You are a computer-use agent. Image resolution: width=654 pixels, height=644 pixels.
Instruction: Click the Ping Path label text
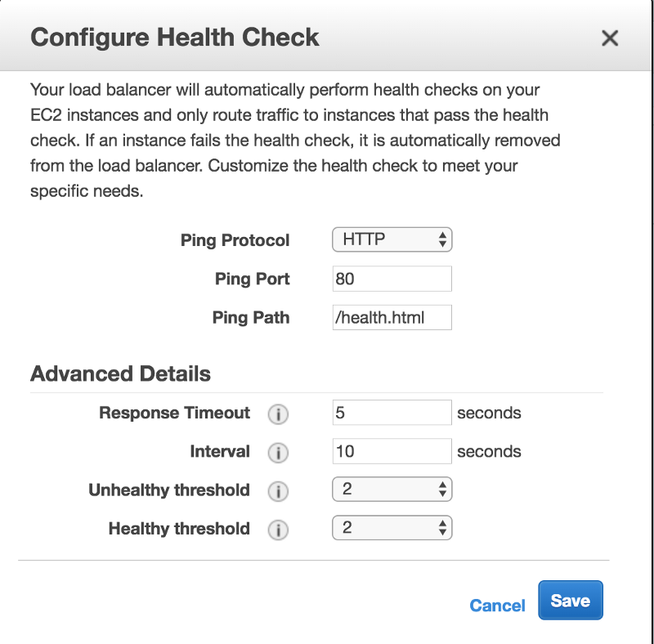(x=251, y=317)
